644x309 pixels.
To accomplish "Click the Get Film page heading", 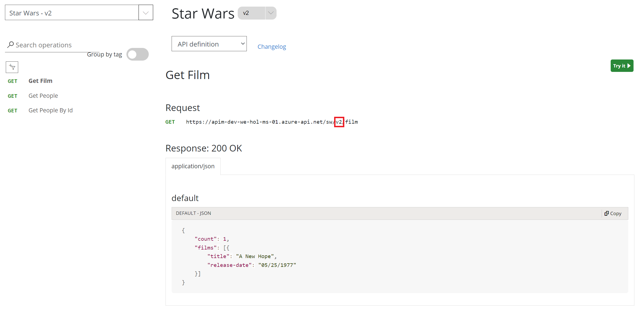I will click(x=188, y=75).
